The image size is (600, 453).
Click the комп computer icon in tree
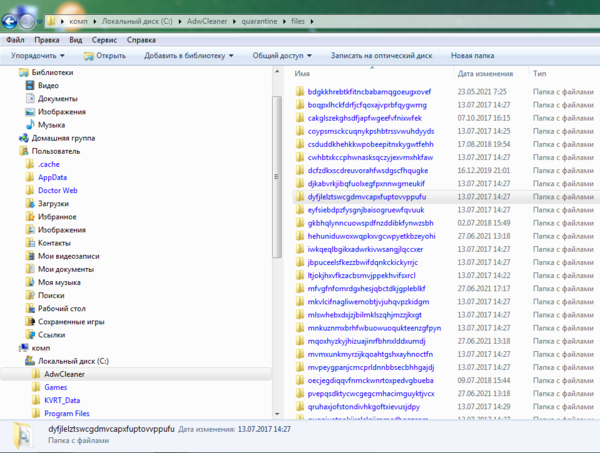(24, 348)
